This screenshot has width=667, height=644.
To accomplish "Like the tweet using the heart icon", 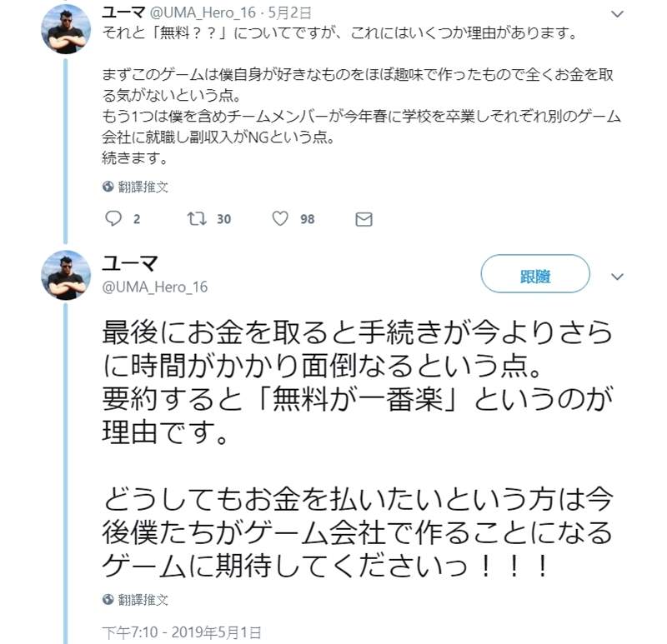I will click(x=280, y=219).
